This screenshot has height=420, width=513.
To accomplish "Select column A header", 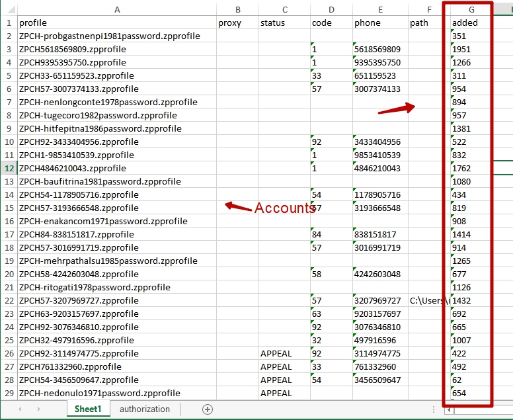I will 117,9.
